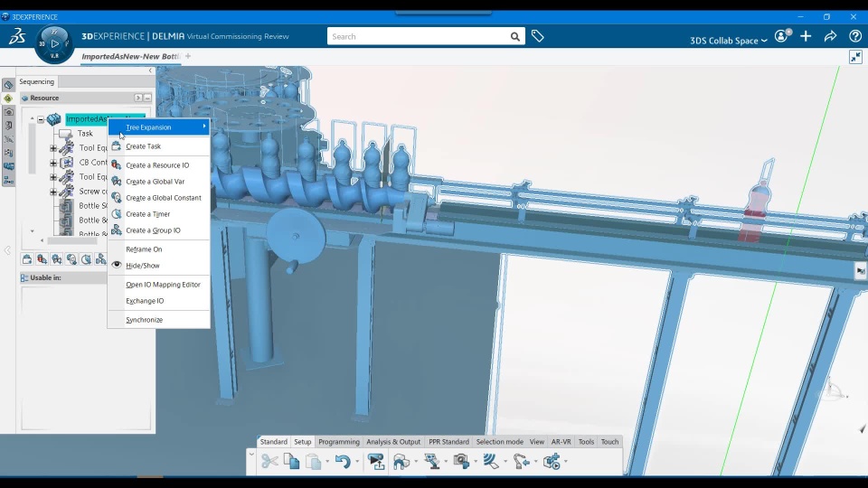
Task: Click the box with play simulation icon
Action: 552,462
